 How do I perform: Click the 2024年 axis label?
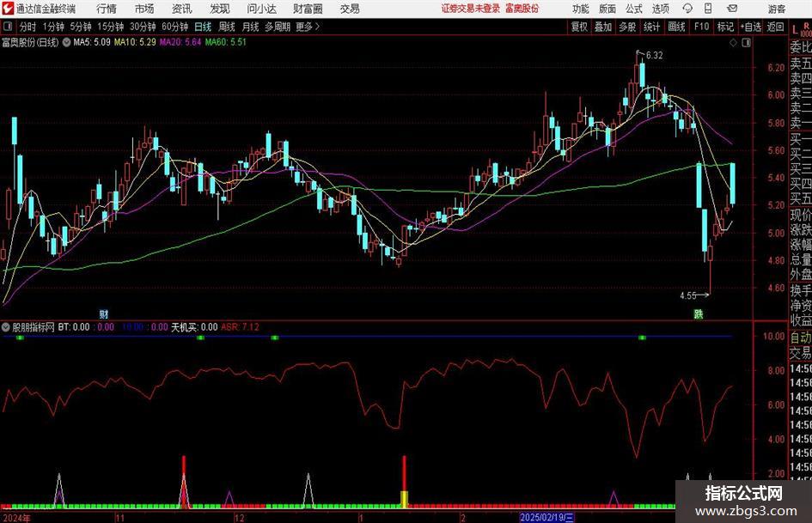tap(16, 518)
